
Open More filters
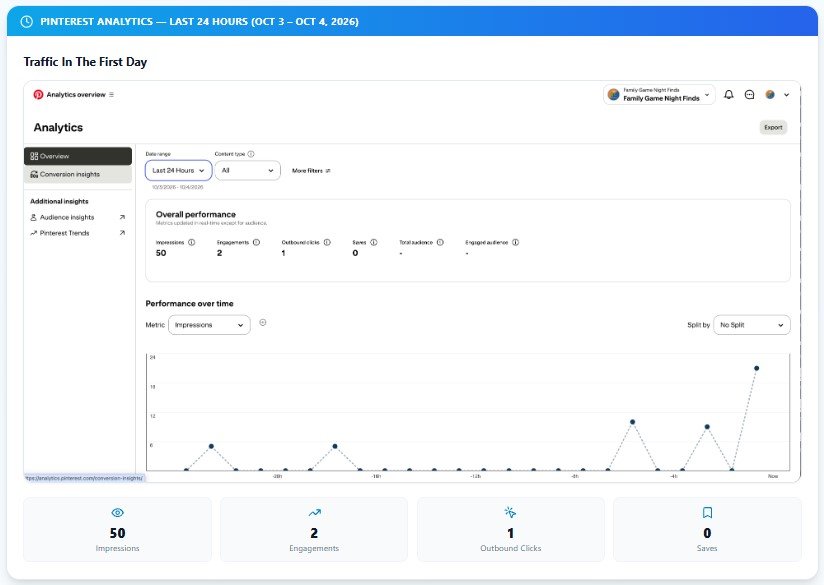311,171
